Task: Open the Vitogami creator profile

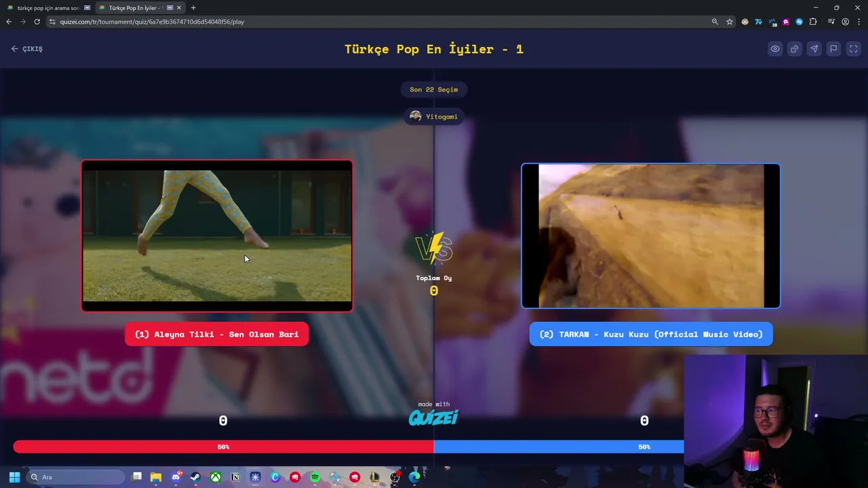Action: pyautogui.click(x=434, y=117)
